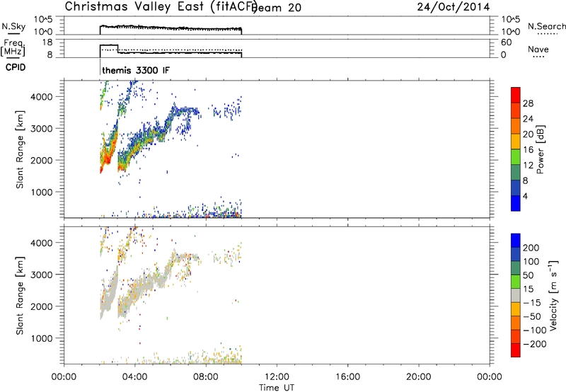Click the Nave legend label
This screenshot has height=392, width=566.
(x=538, y=49)
